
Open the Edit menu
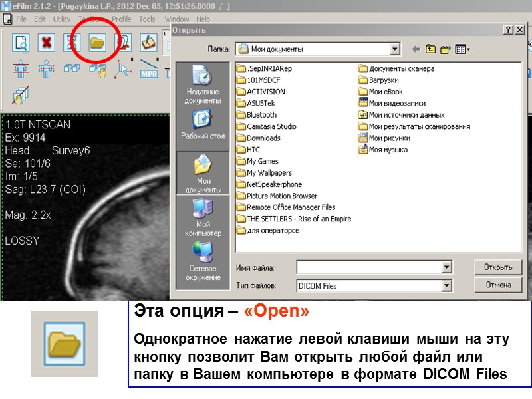click(40, 19)
